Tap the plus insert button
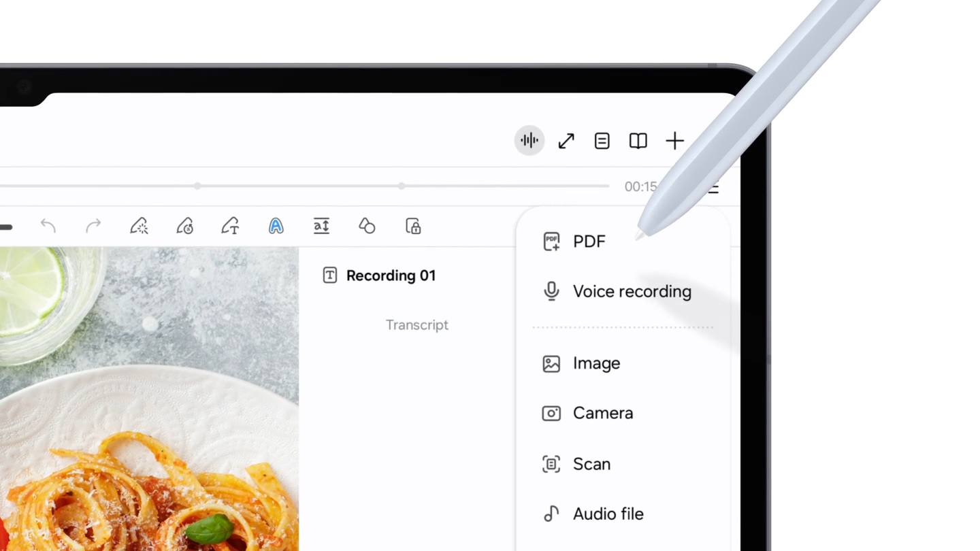This screenshot has height=551, width=980. (x=674, y=141)
